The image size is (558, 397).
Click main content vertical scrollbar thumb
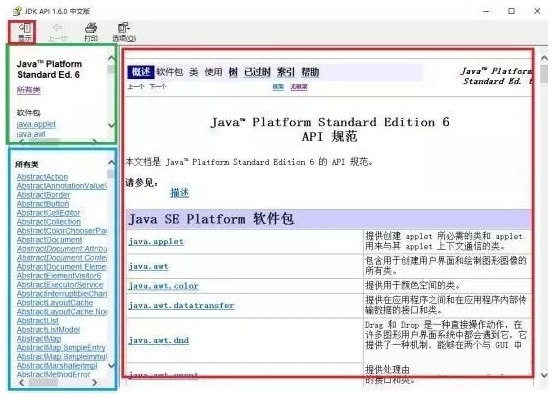pos(544,73)
